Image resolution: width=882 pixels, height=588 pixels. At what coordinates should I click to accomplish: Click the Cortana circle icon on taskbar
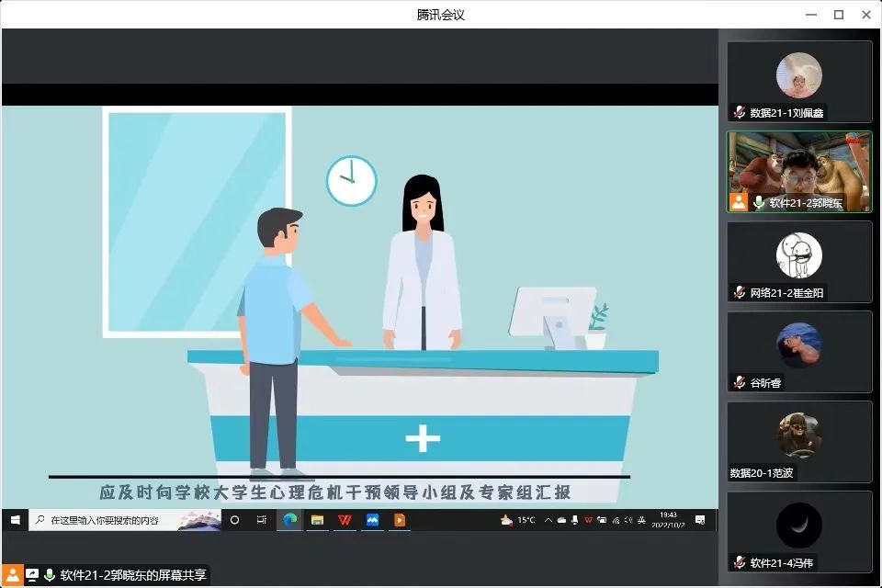(234, 520)
